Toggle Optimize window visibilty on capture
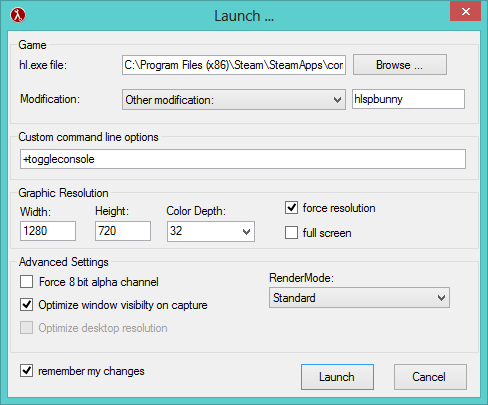This screenshot has width=488, height=405. click(x=26, y=305)
